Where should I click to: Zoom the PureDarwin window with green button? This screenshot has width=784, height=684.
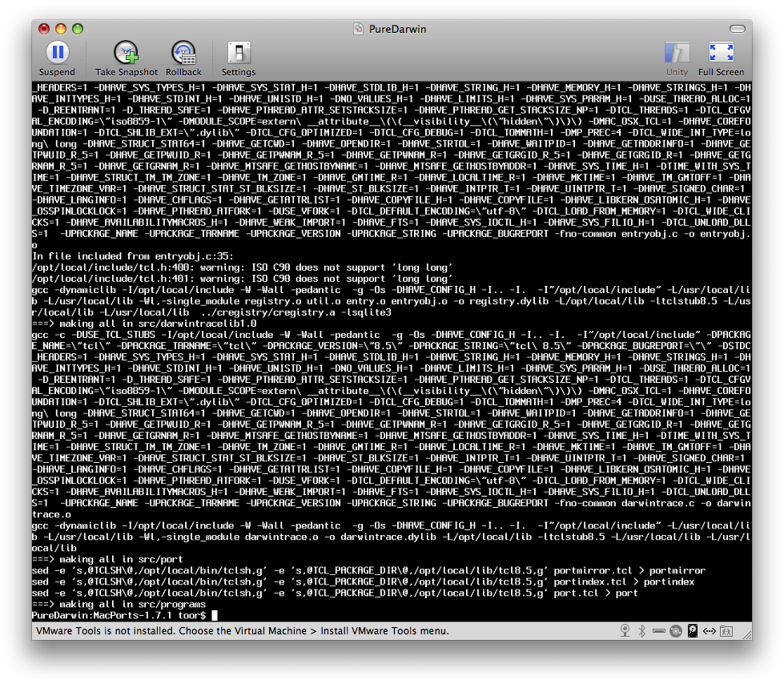(x=78, y=29)
